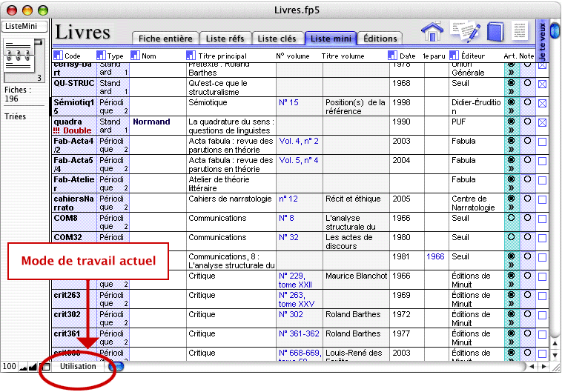The height and width of the screenshot is (392, 562).
Task: Sort by the Éditeur column icon
Action: (454, 56)
